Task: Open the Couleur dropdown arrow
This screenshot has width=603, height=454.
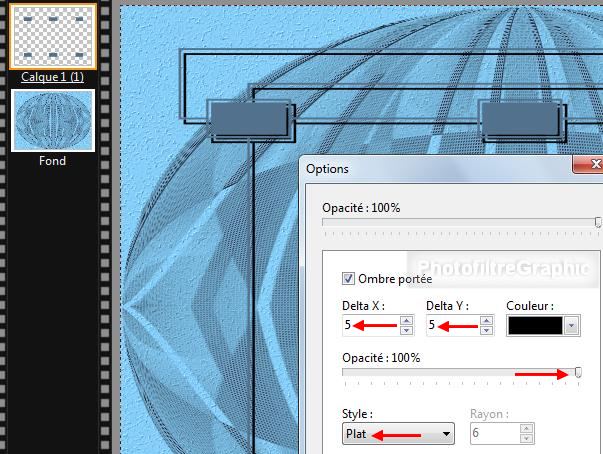Action: [x=571, y=325]
